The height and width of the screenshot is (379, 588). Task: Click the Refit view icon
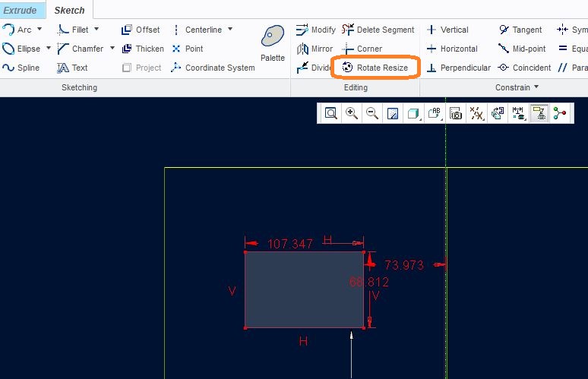330,113
